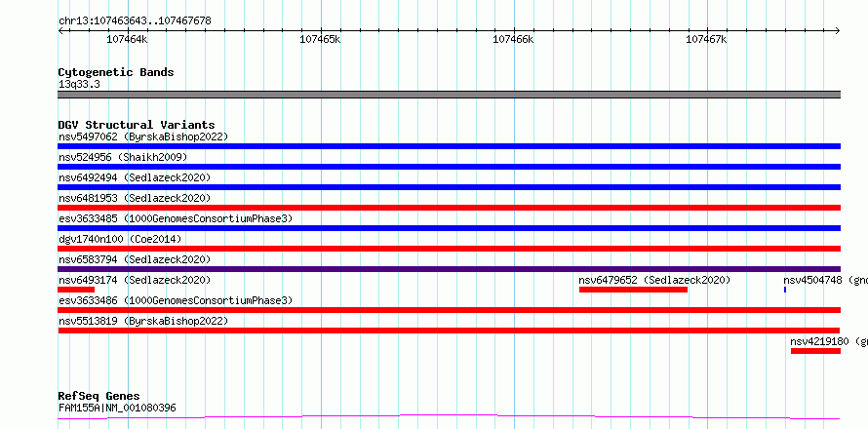The image size is (868, 429).
Task: Click the blue bar under esv3633485
Action: (449, 228)
